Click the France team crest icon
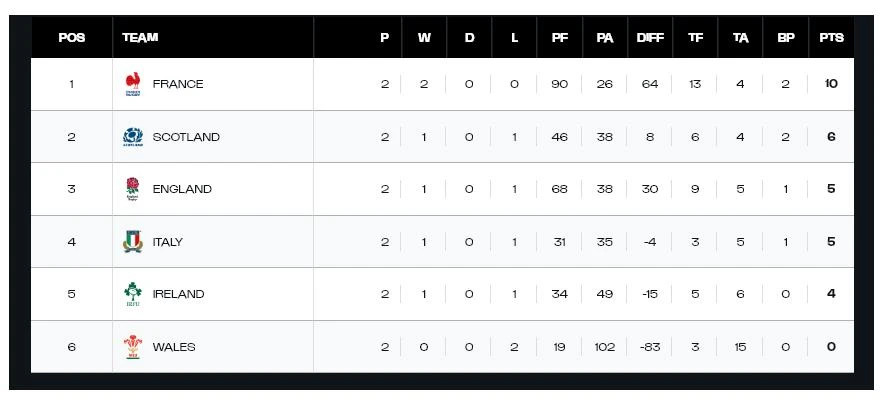Viewport: 884px width, 405px height. (132, 84)
